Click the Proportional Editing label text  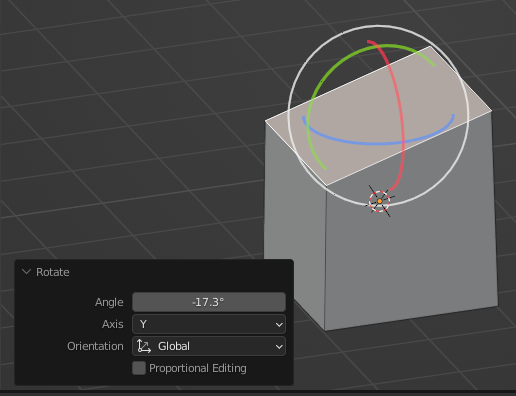198,368
